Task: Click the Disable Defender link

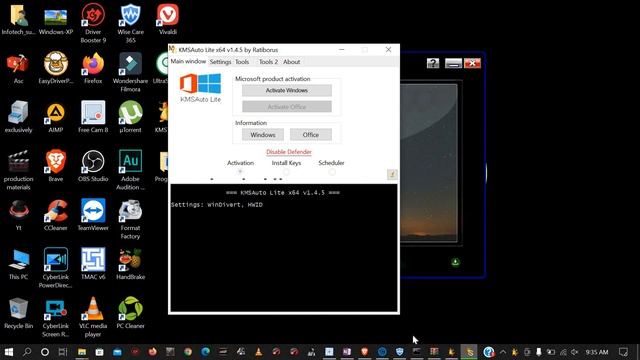Action: pyautogui.click(x=289, y=152)
